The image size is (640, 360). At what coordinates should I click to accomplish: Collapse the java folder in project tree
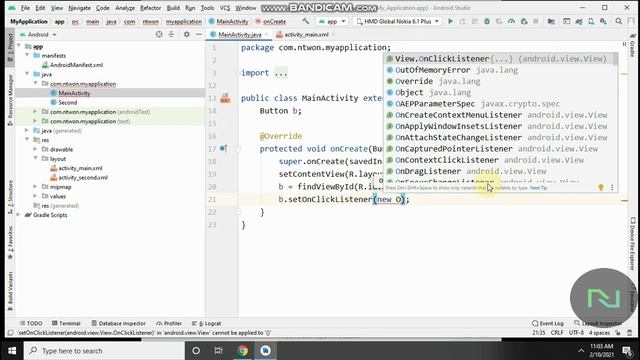coord(27,74)
